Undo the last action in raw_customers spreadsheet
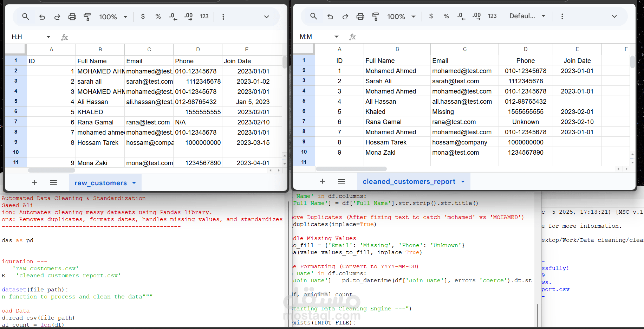 coord(42,17)
